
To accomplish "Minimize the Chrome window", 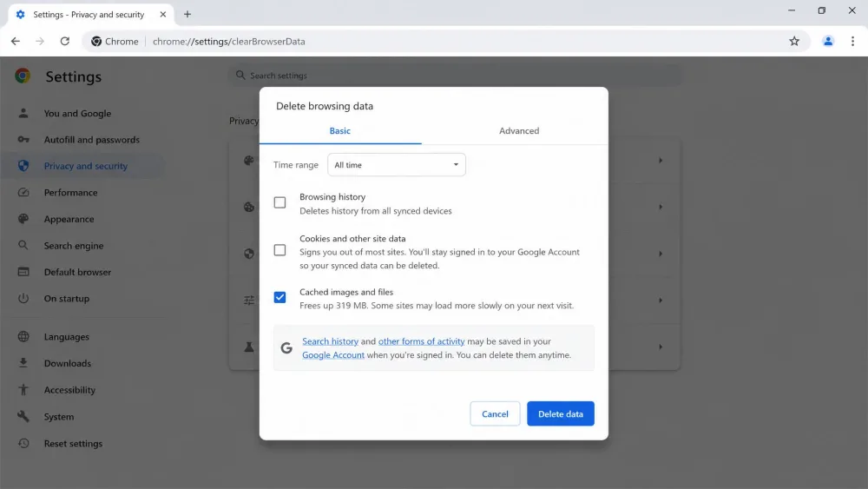I will [x=792, y=10].
